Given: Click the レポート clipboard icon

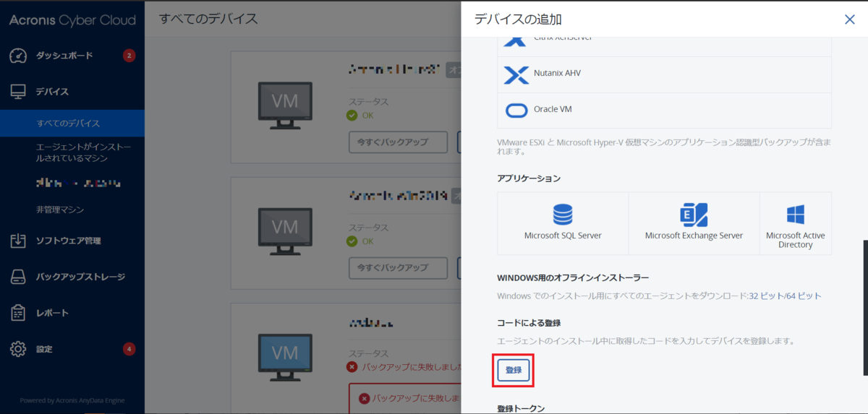Looking at the screenshot, I should (x=18, y=314).
